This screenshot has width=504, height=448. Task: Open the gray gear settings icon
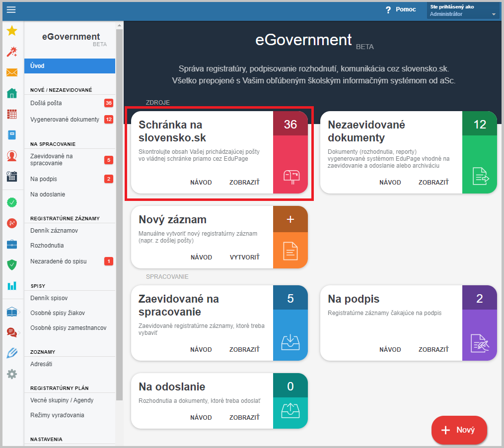tap(12, 374)
